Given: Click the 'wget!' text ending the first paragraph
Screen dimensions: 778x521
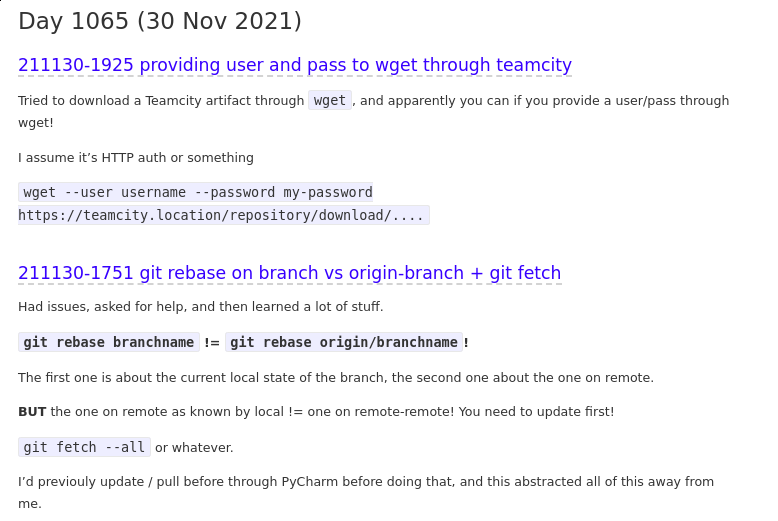Looking at the screenshot, I should click(x=36, y=123).
